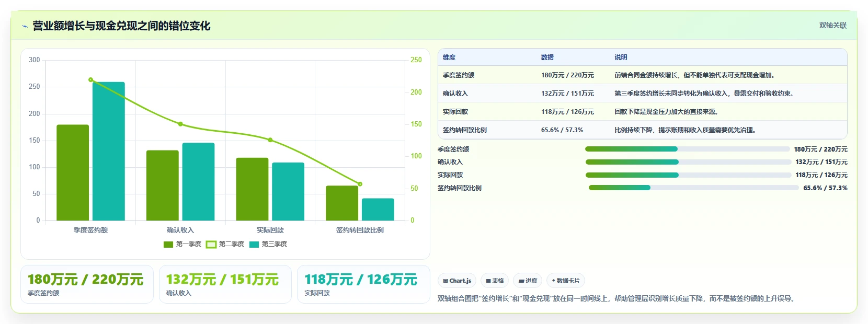The image size is (868, 324).
Task: Click the 签约转回款比例 progress bar
Action: (x=694, y=188)
